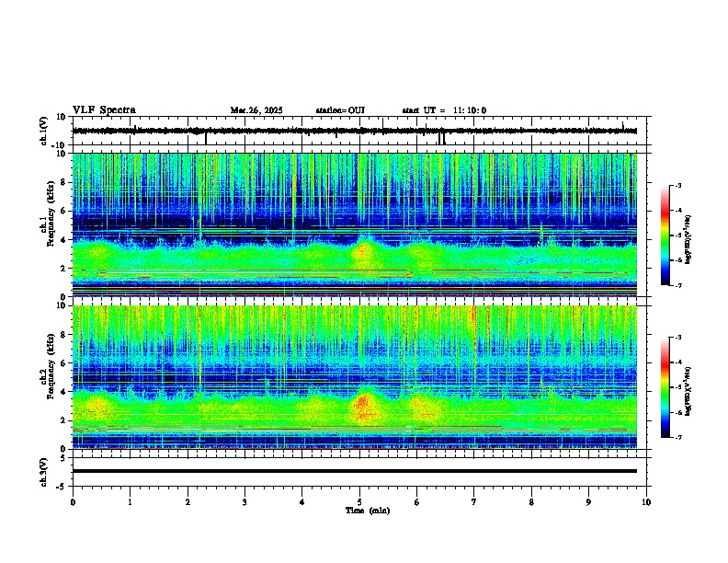728x563 pixels.
Task: Click the ch.1 color bar unit label
Action: [x=688, y=240]
